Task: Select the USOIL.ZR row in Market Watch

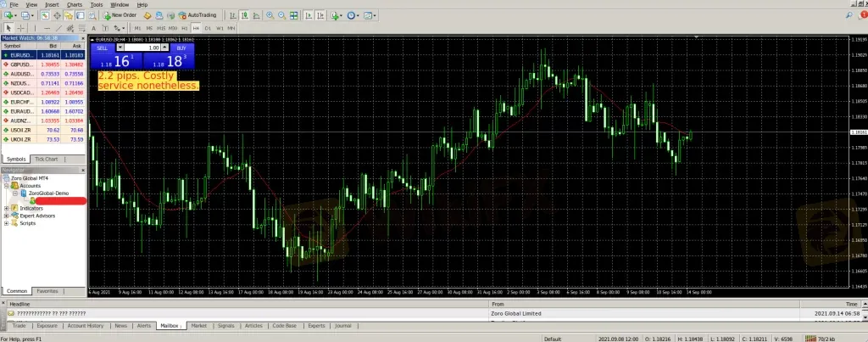Action: [x=43, y=130]
